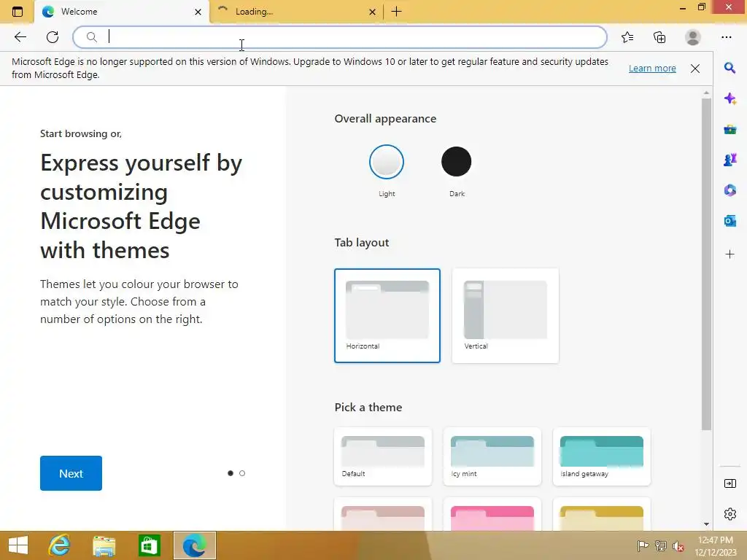
Task: Focus the address bar input
Action: click(340, 37)
